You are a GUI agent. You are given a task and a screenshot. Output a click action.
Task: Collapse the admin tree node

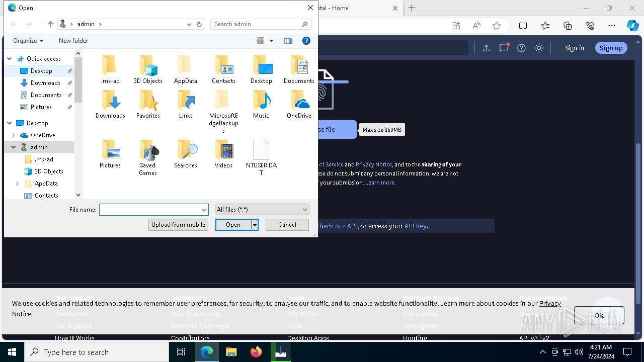click(14, 147)
